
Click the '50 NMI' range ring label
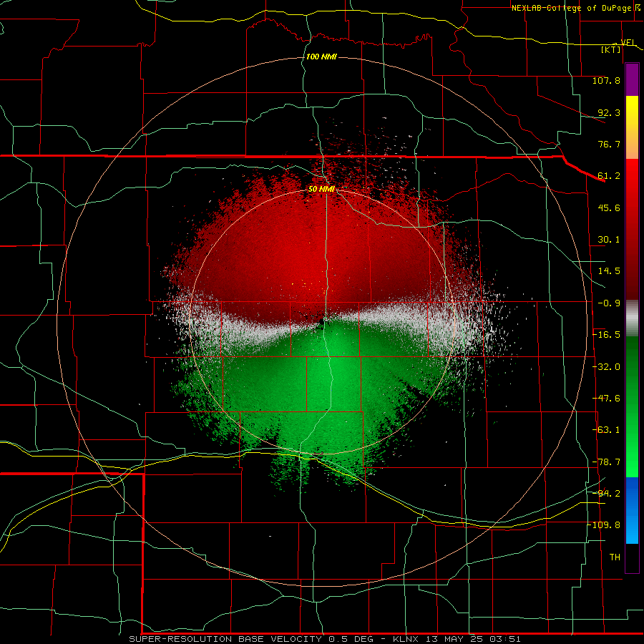321,189
